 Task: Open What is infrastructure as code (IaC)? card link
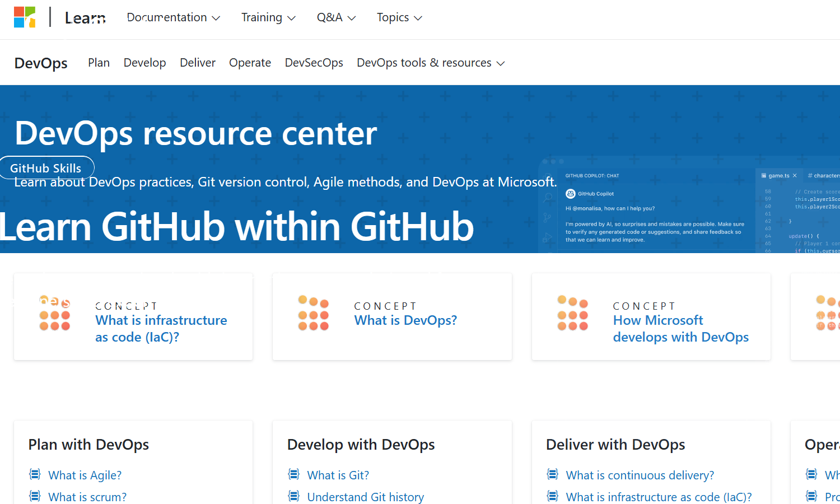161,328
